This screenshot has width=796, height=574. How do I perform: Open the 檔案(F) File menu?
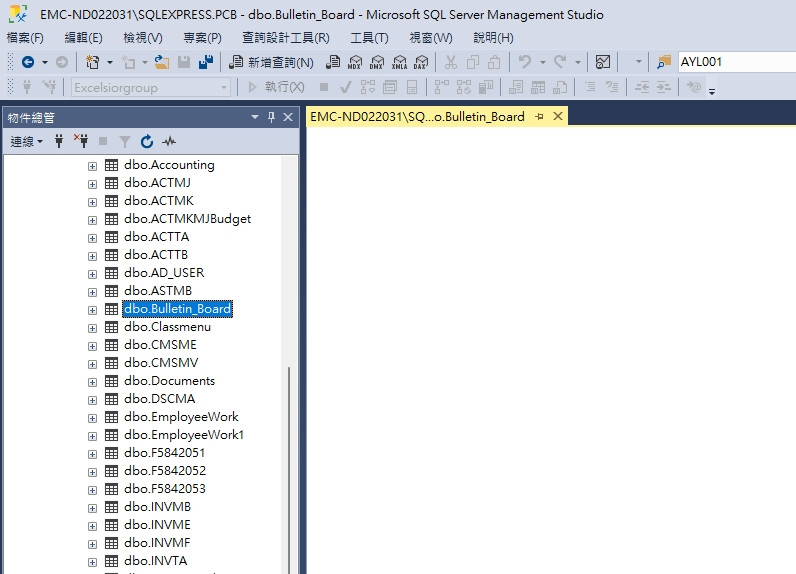click(25, 38)
